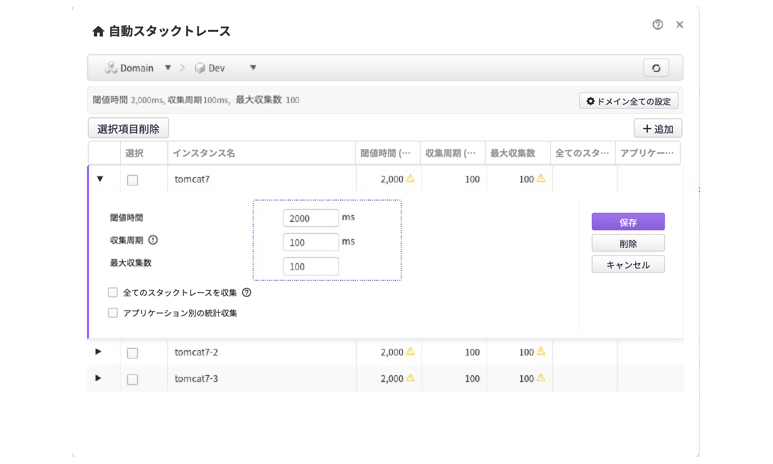Image resolution: width=773 pixels, height=464 pixels.
Task: Click the 閾値時間 column header
Action: coord(387,153)
